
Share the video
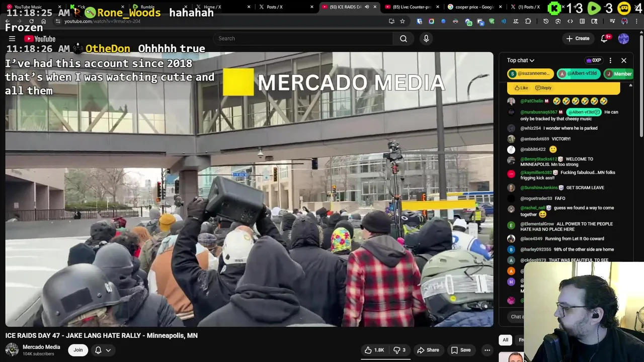(428, 350)
